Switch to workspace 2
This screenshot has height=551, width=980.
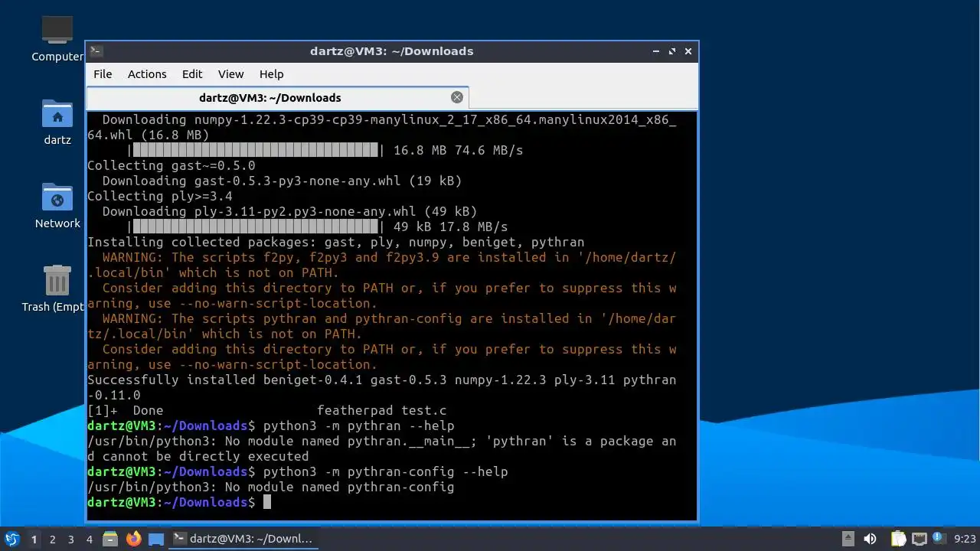click(x=52, y=540)
